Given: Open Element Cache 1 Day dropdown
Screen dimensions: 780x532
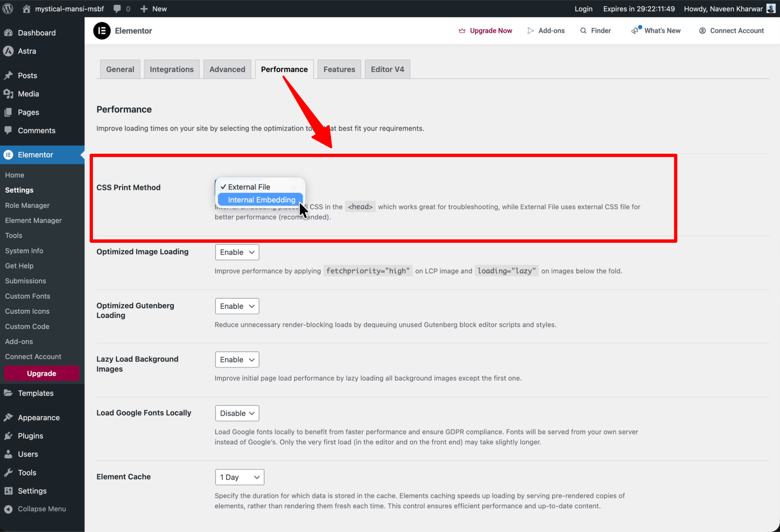Looking at the screenshot, I should (x=240, y=477).
